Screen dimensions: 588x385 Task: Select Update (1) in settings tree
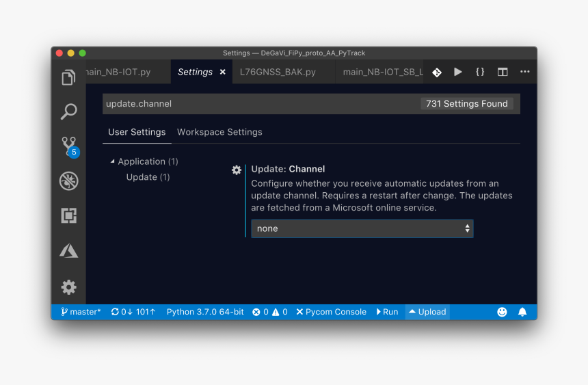(148, 177)
